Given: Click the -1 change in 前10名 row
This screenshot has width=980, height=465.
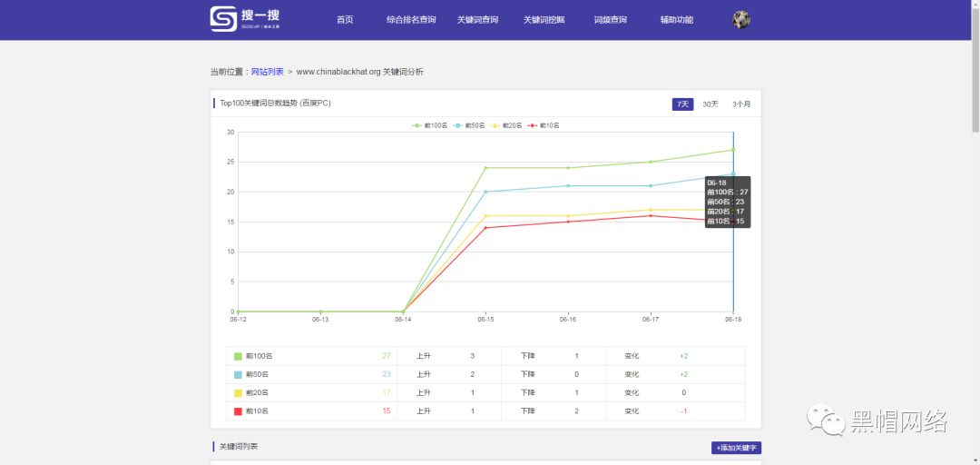Looking at the screenshot, I should point(684,411).
